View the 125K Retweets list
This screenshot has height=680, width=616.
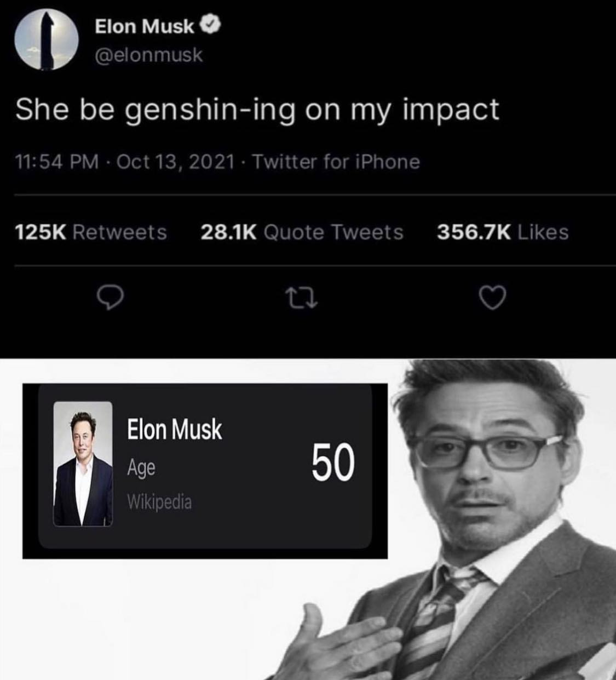point(90,232)
